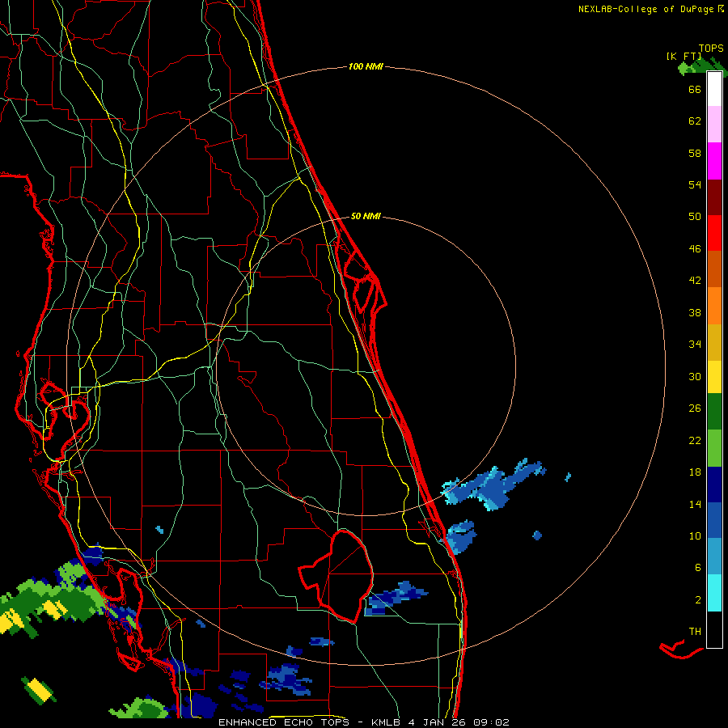The height and width of the screenshot is (728, 728).
Task: Select the bright red legend swatch
Action: [x=714, y=233]
